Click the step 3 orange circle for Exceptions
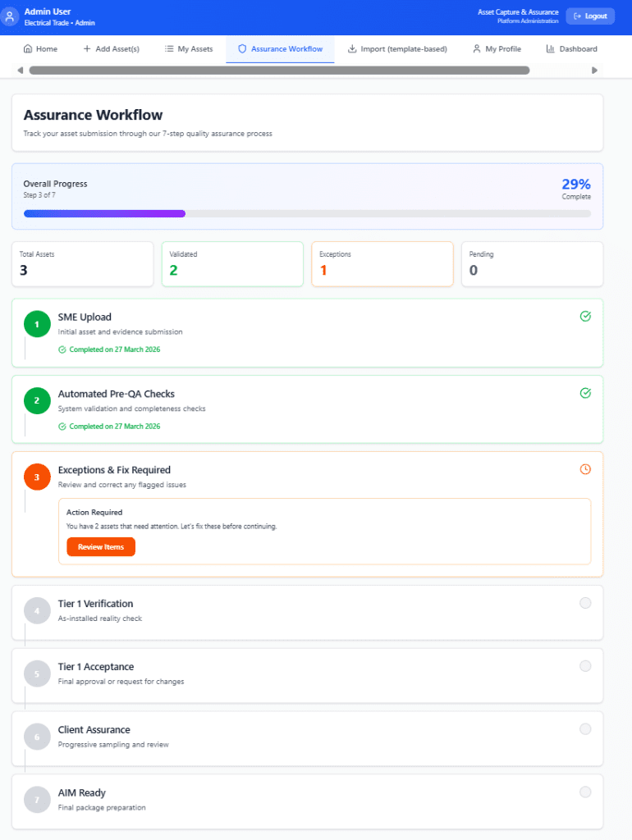The image size is (632, 840). [37, 477]
